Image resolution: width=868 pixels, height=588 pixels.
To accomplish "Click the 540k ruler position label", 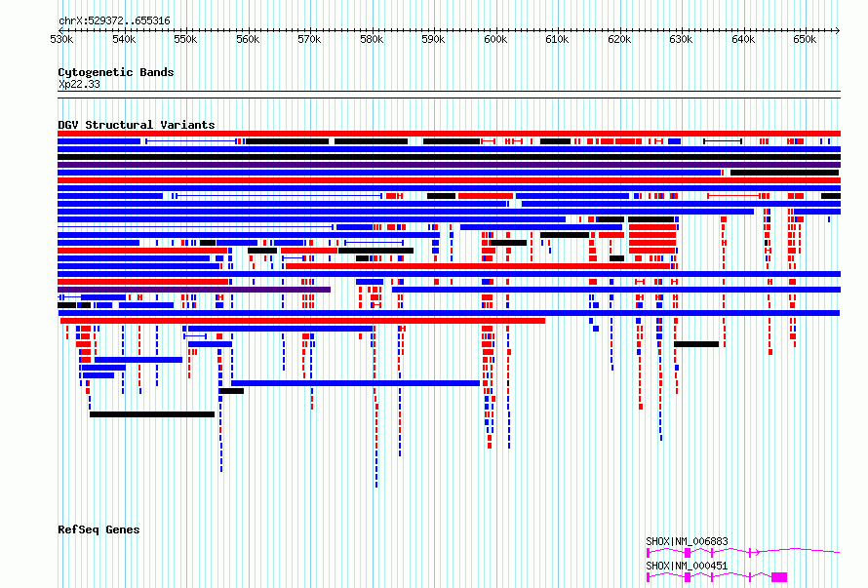I will [124, 40].
